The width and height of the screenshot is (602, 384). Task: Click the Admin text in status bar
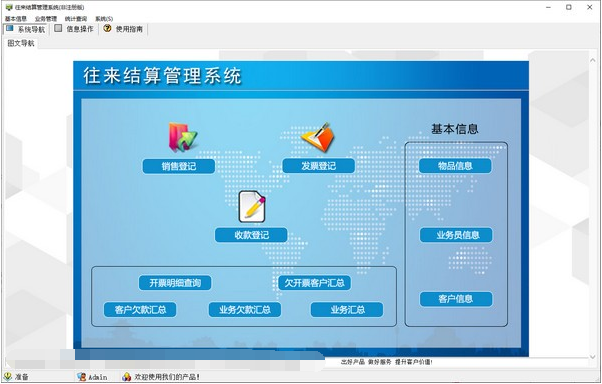[98, 377]
